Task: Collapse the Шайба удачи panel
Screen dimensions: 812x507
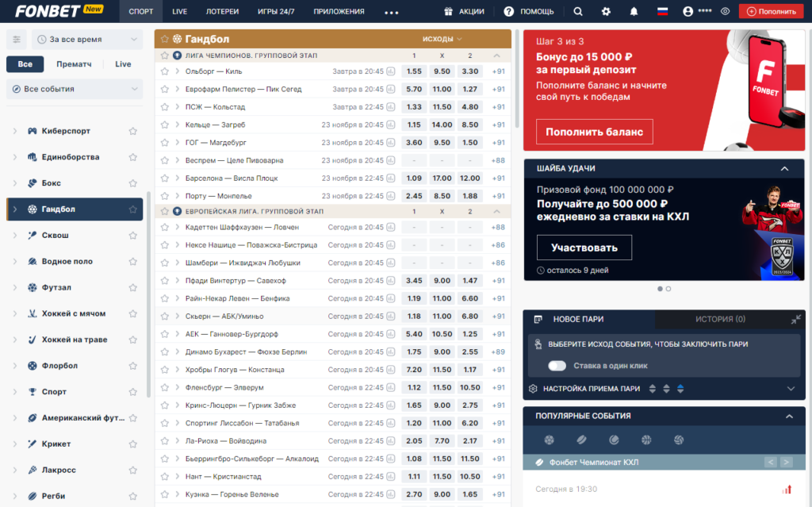Action: (x=784, y=168)
